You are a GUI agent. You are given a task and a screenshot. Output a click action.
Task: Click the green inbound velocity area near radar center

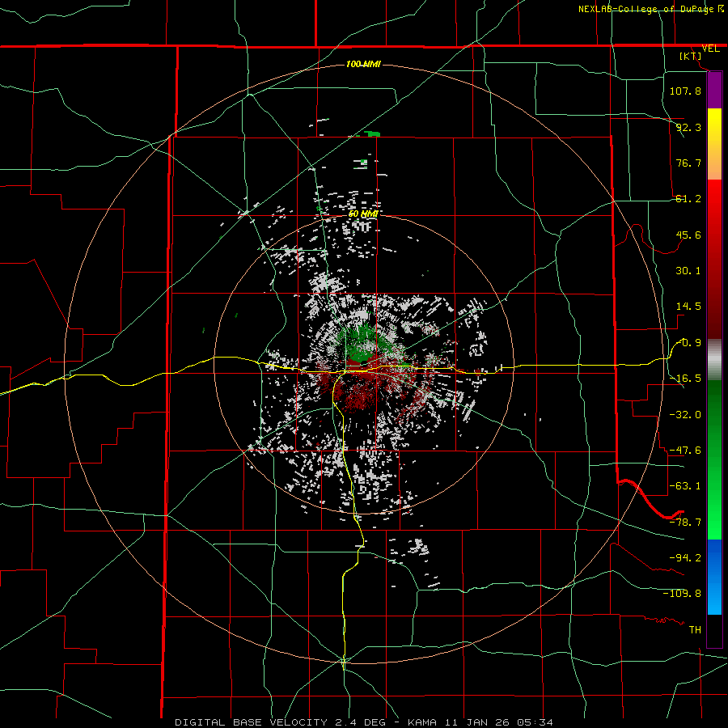tap(365, 343)
